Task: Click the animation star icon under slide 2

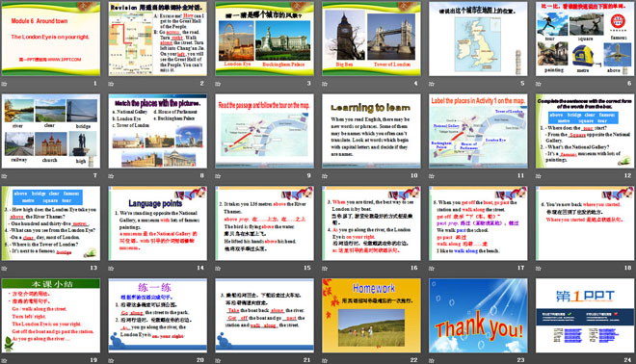Action: (111, 84)
